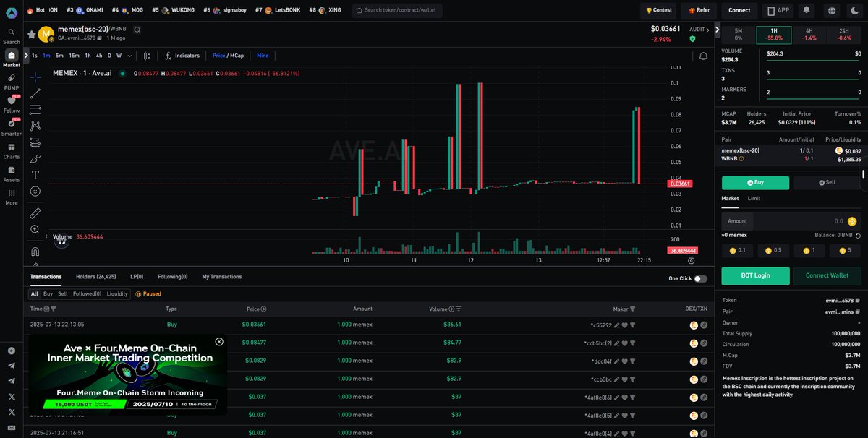Open More menu in sidebar

coord(12,197)
